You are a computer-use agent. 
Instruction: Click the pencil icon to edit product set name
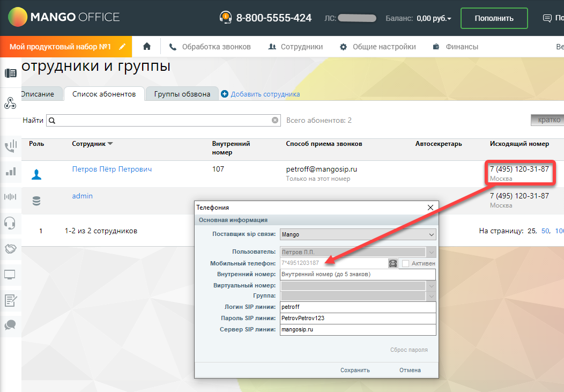[x=122, y=47]
